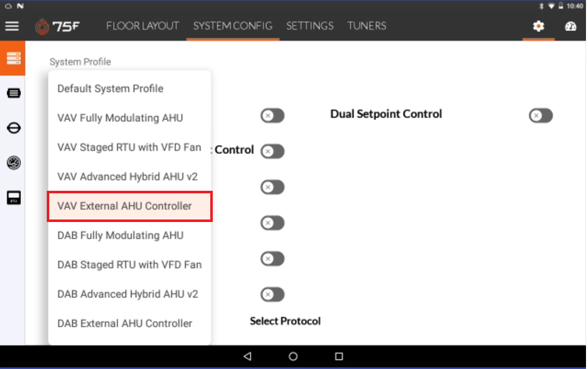Switch to the Tuners tab
Screen dimensions: 588x369
tap(366, 26)
